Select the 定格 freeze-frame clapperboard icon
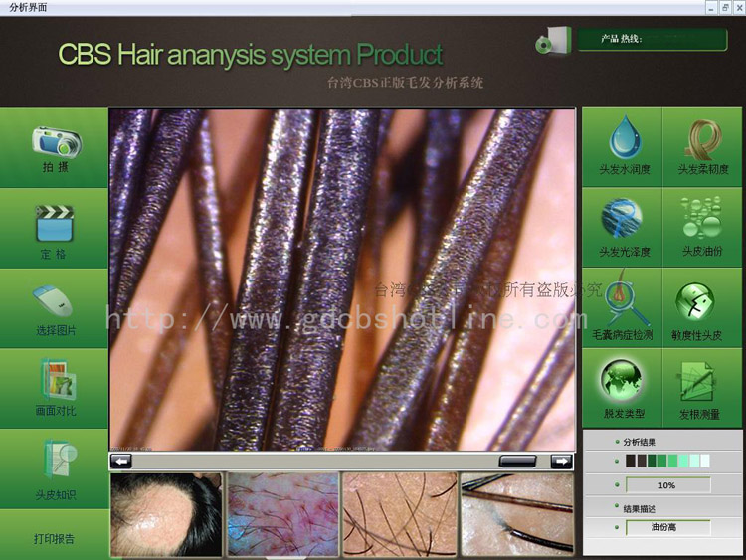Viewport: 746px width, 560px height. tap(55, 223)
